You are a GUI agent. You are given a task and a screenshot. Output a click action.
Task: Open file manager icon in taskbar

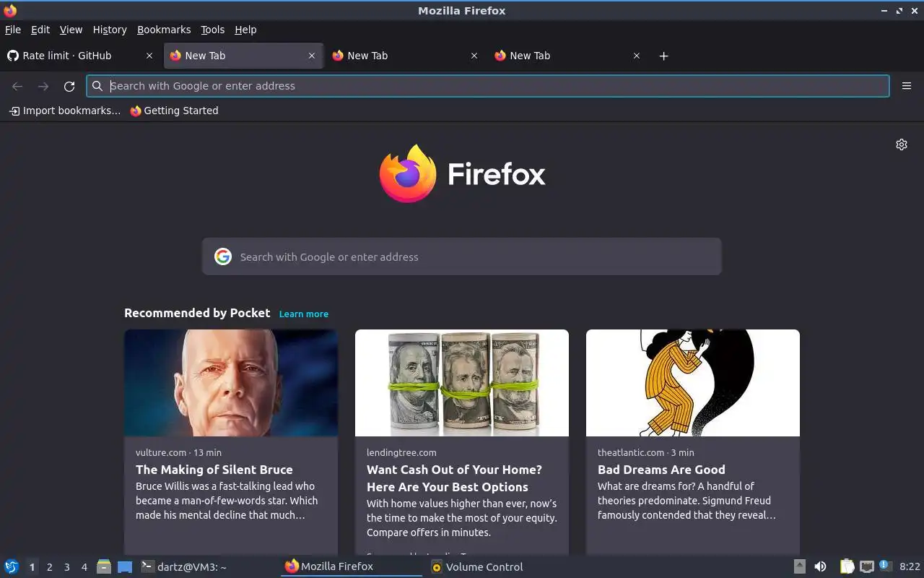[104, 566]
